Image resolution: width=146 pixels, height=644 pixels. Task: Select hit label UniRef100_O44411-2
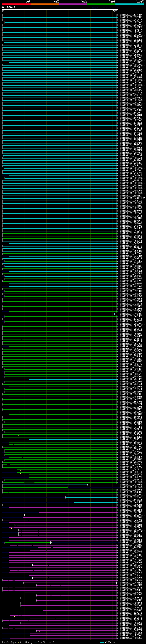[x=132, y=198]
